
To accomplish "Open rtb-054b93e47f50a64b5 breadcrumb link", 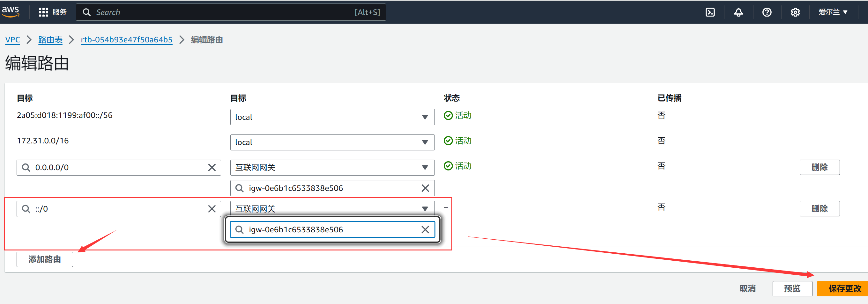I will click(127, 40).
